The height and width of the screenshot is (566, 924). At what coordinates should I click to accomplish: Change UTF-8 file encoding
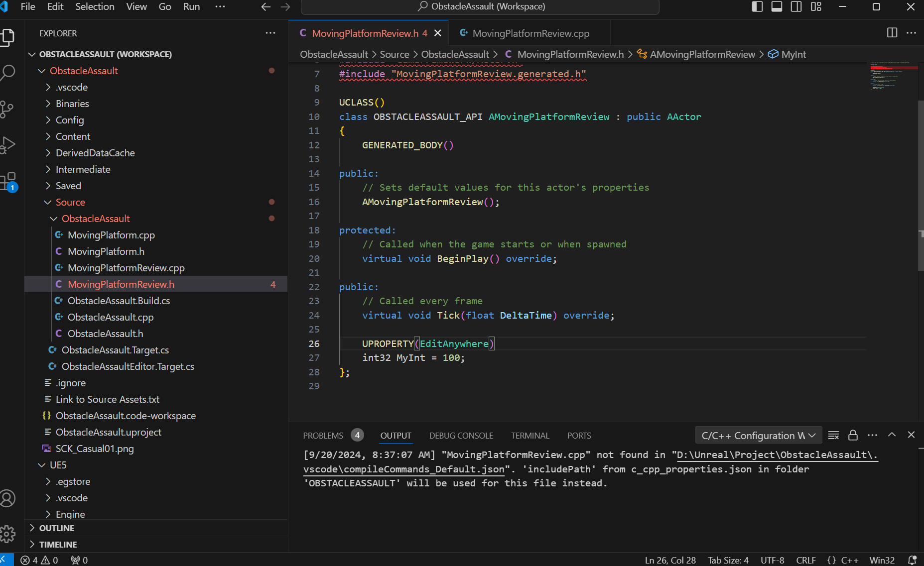tap(772, 560)
